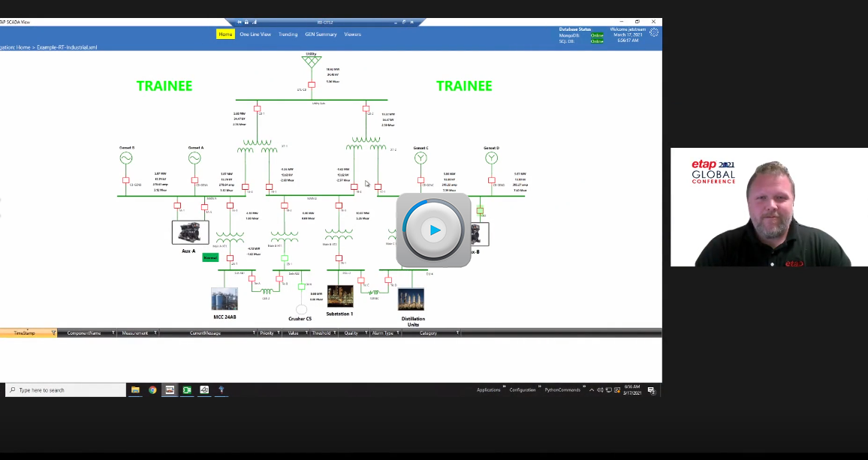Select the Genset A generator symbol
This screenshot has width=868, height=460.
point(194,158)
